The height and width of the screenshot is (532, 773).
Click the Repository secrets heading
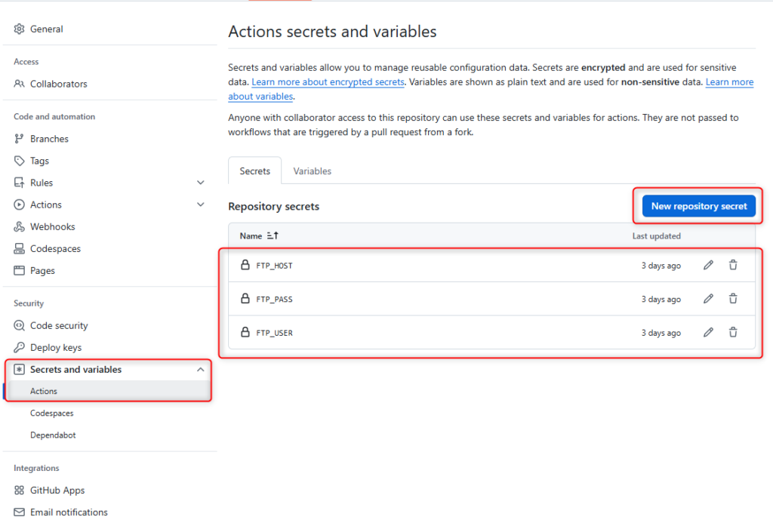[x=273, y=207]
